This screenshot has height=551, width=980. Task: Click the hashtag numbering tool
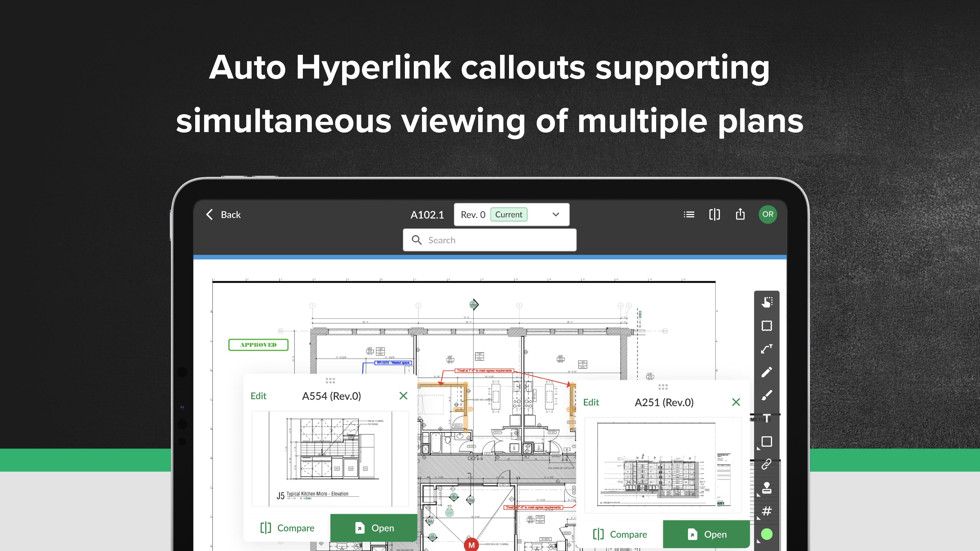[767, 511]
